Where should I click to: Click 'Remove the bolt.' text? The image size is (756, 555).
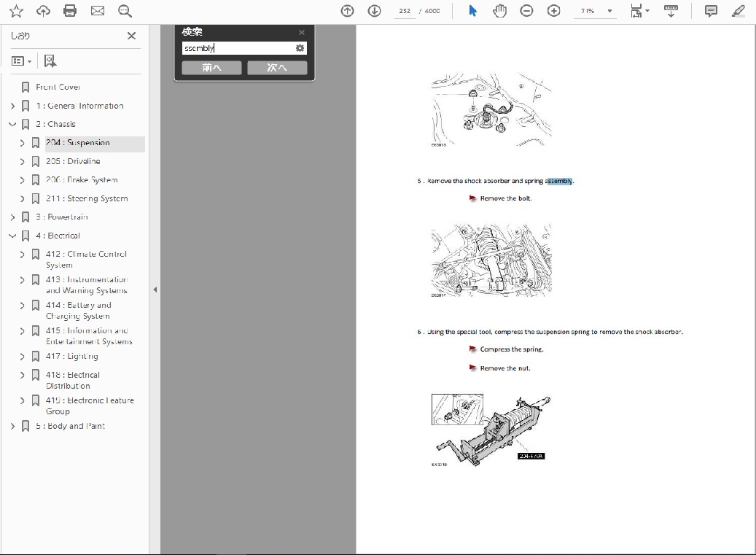point(506,198)
